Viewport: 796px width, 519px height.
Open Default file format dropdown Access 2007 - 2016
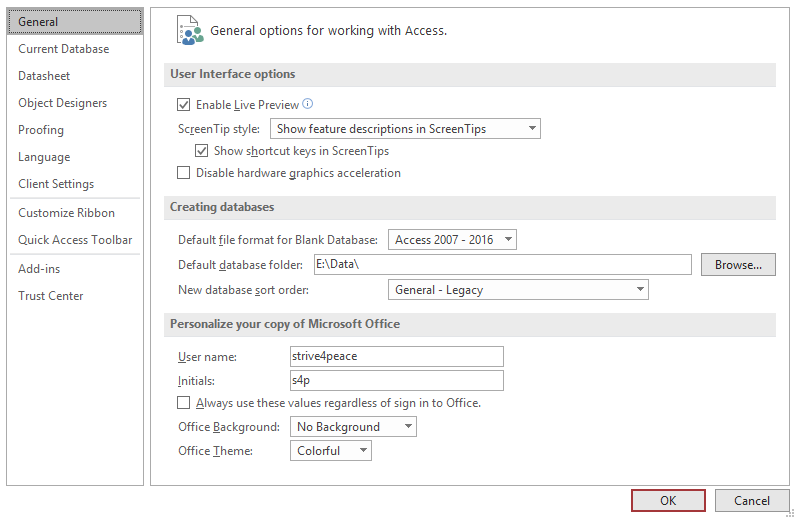coord(452,239)
